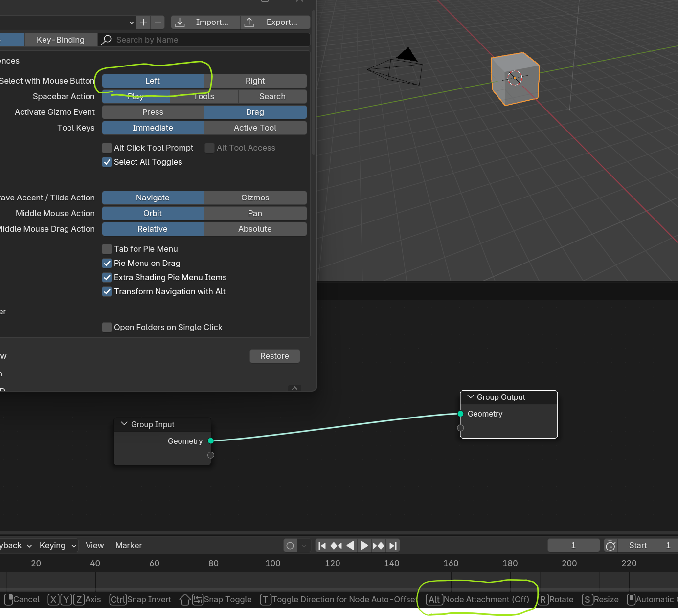678x616 pixels.
Task: Set Tilde Action to Gizmos
Action: click(255, 198)
